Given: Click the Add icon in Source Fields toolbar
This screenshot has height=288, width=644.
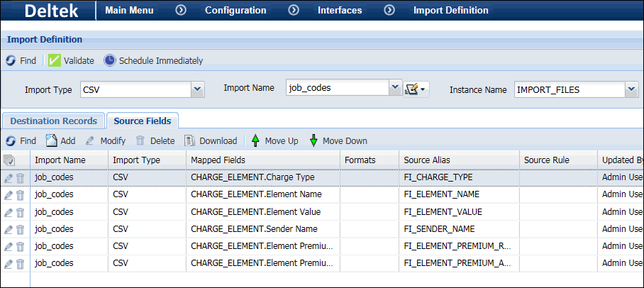Looking at the screenshot, I should tap(52, 141).
